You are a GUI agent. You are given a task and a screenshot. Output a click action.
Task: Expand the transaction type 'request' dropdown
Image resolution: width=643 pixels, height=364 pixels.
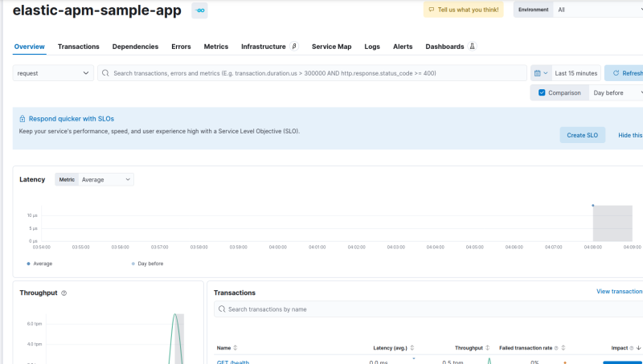point(53,73)
